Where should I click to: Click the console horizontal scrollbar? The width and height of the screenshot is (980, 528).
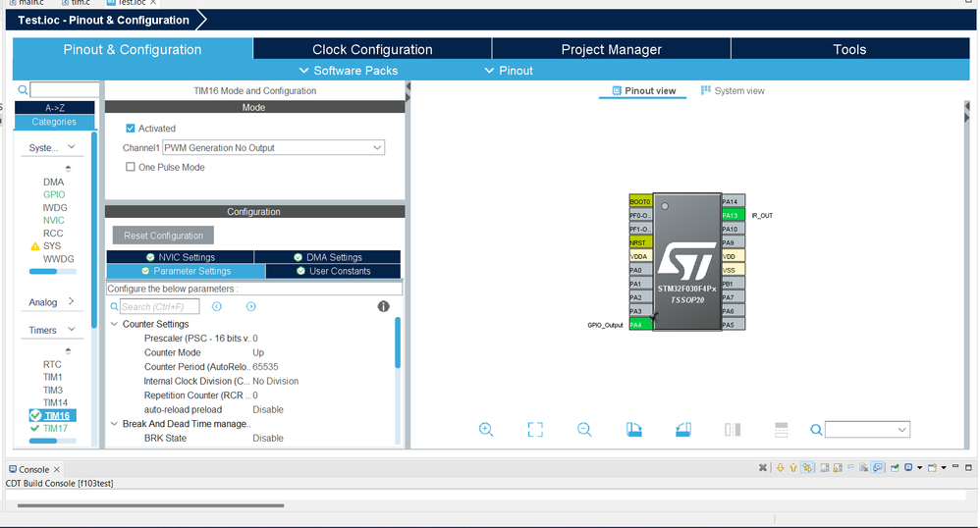[150, 505]
